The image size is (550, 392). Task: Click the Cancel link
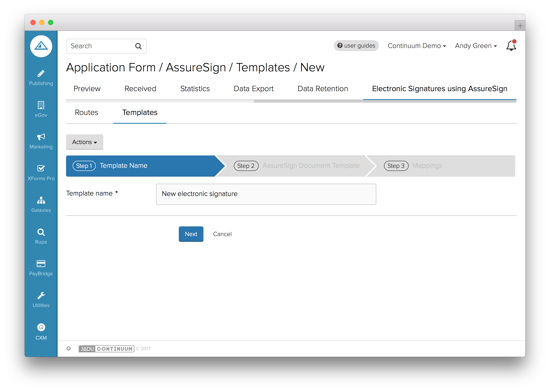click(x=222, y=234)
